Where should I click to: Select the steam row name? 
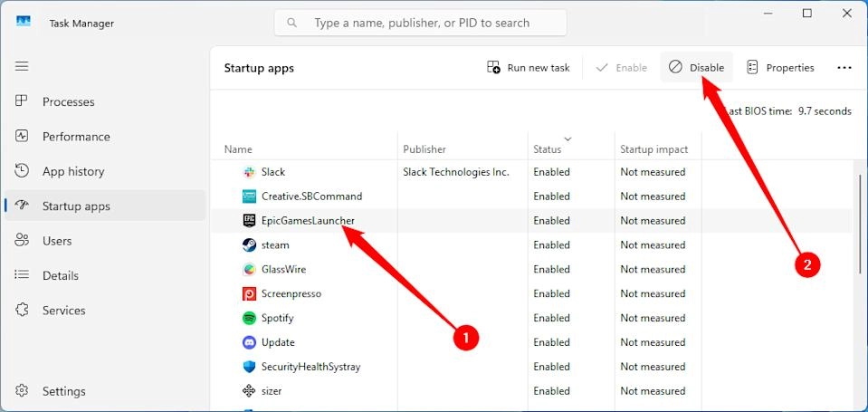pos(275,244)
